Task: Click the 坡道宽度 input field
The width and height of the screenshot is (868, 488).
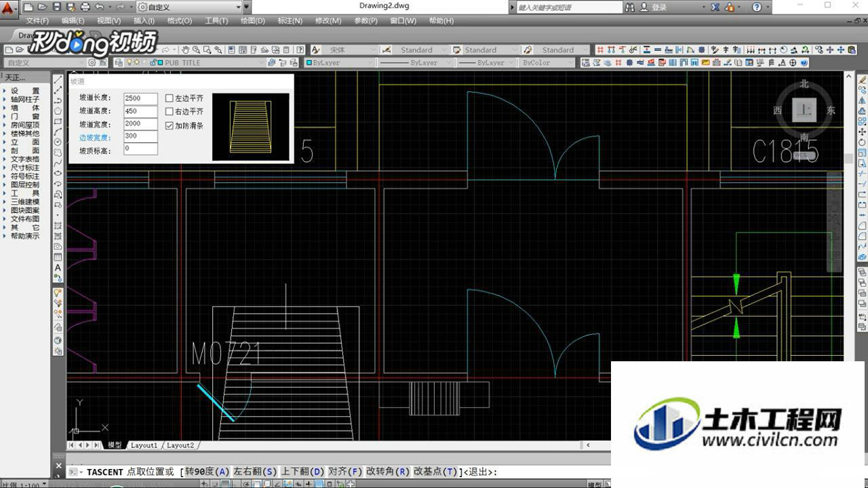Action: [140, 123]
